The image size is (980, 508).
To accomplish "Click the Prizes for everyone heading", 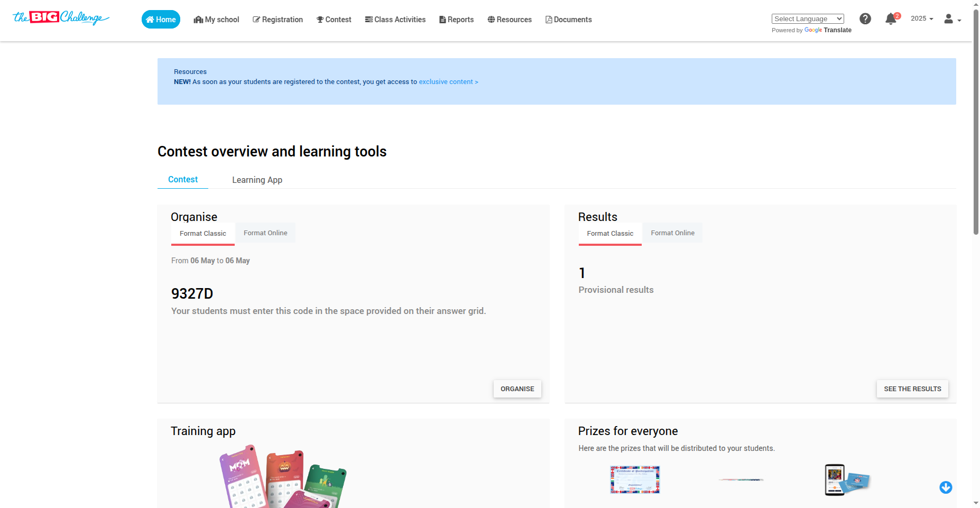I will (x=628, y=431).
